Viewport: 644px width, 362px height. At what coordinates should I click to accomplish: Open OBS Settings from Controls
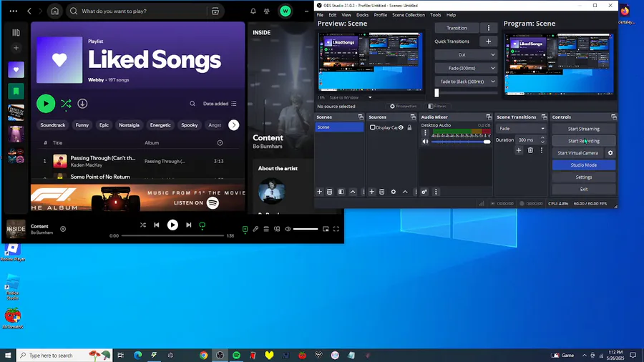584,177
